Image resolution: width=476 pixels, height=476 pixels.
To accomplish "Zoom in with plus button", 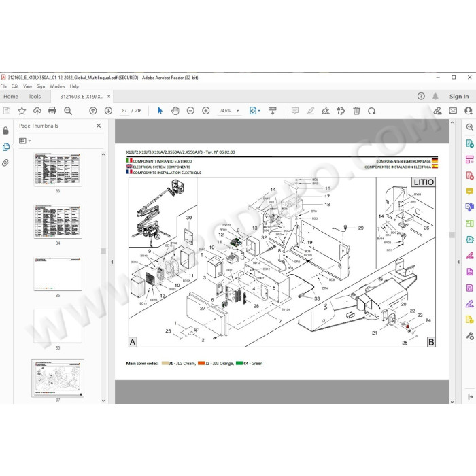I will pos(206,111).
